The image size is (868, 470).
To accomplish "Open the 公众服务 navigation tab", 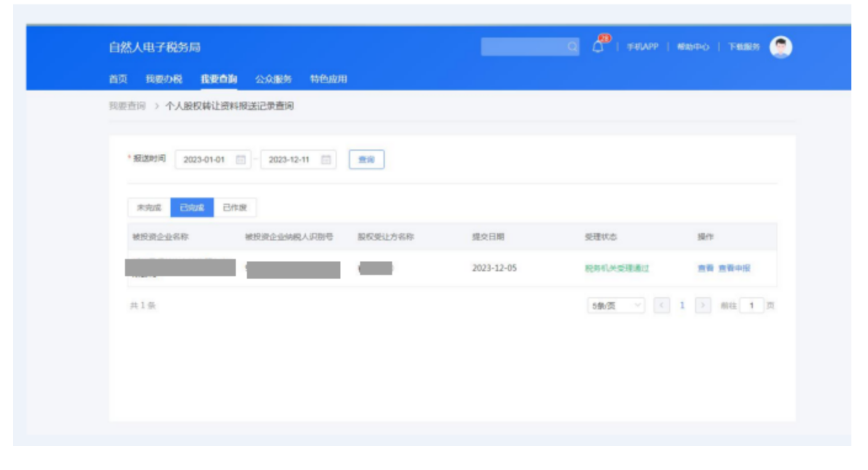I will 273,79.
